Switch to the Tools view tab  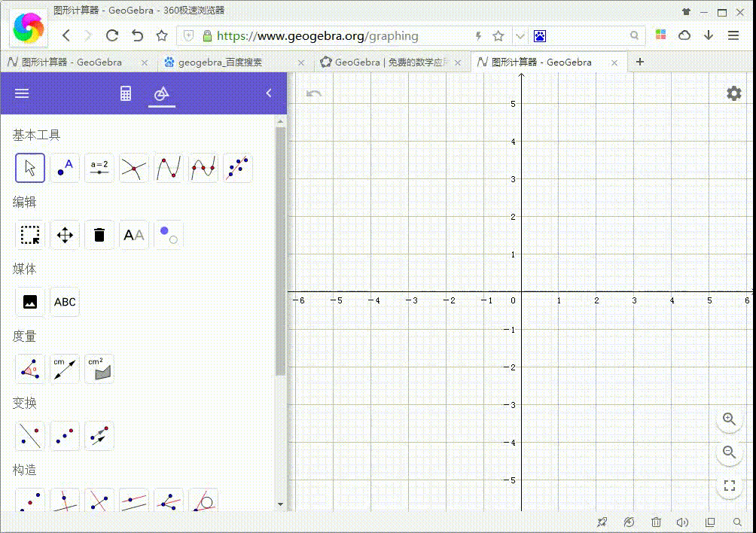click(162, 93)
